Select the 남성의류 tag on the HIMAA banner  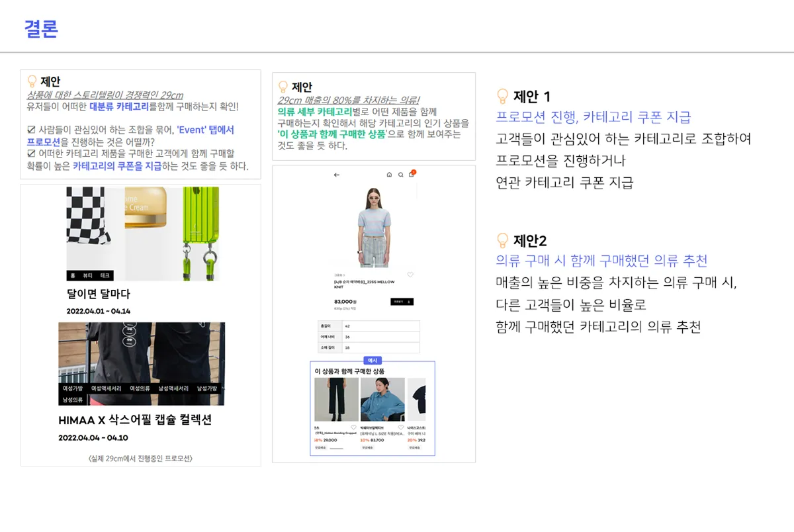[x=73, y=400]
